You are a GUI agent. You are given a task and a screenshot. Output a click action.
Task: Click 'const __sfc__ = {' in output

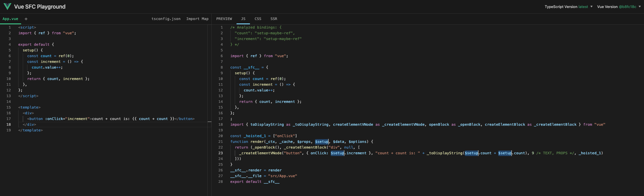pos(249,67)
